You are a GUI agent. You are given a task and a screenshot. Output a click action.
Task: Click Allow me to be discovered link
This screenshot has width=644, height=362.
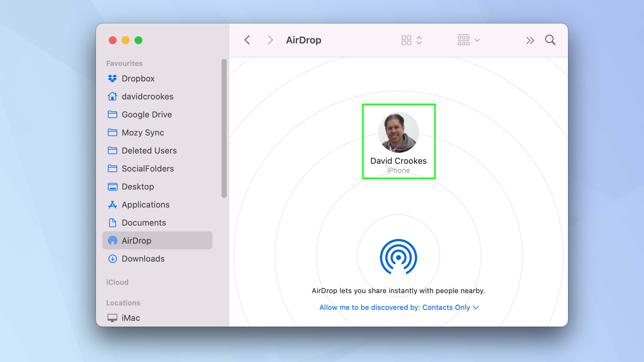398,307
